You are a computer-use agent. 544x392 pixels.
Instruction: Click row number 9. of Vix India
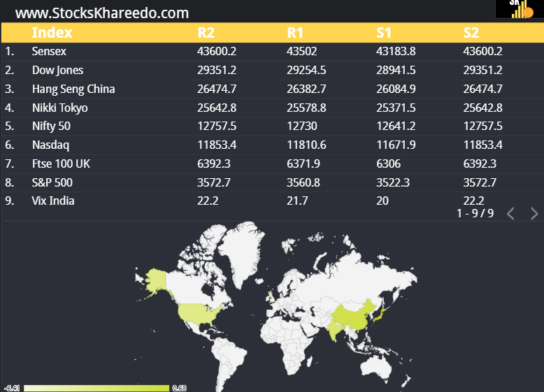10,201
